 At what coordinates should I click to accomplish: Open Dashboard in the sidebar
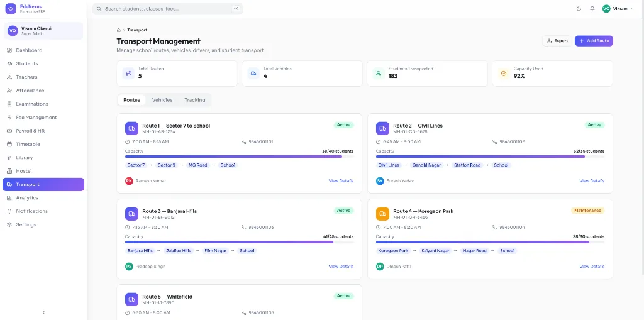click(x=43, y=50)
